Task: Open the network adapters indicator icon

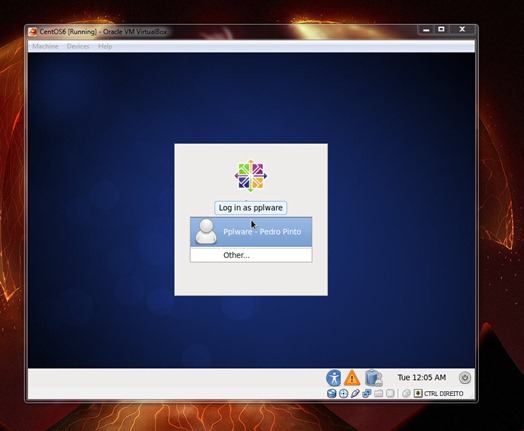Action: 367,394
